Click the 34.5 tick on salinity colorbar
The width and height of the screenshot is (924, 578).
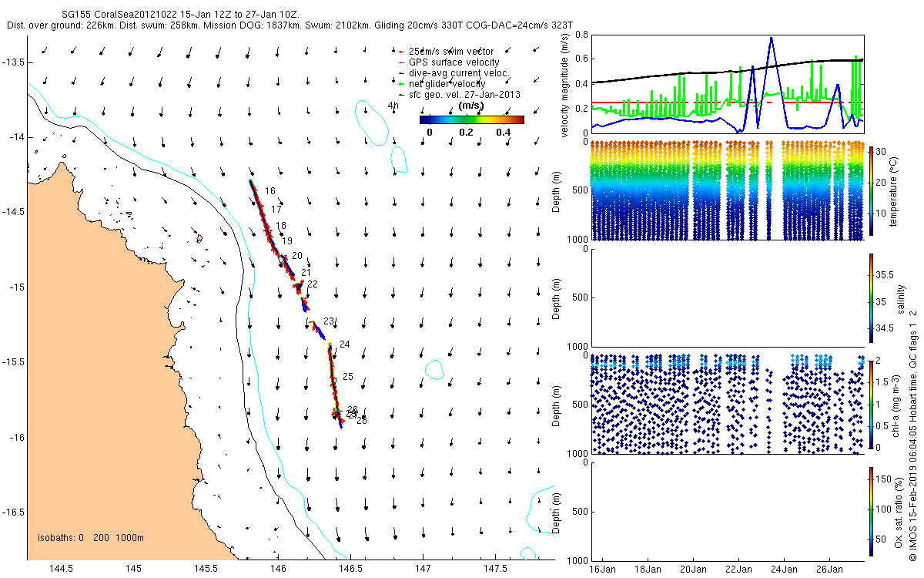pyautogui.click(x=885, y=328)
